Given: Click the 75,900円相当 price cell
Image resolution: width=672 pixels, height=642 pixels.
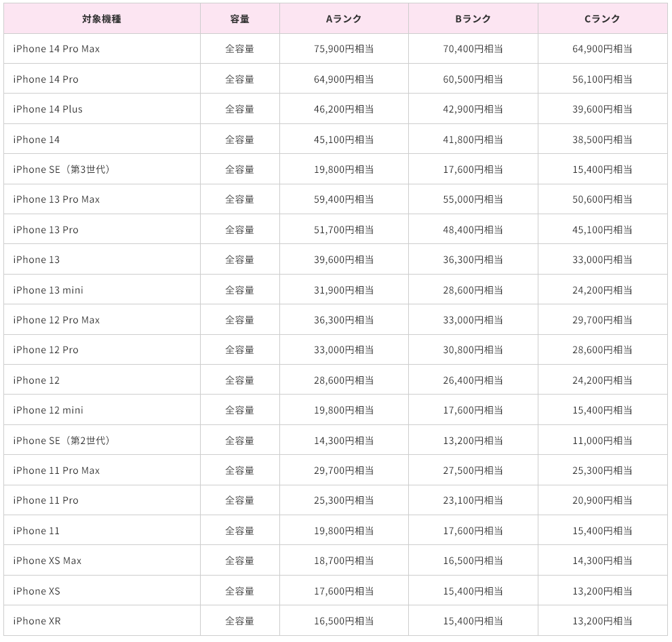Looking at the screenshot, I should coord(344,49).
